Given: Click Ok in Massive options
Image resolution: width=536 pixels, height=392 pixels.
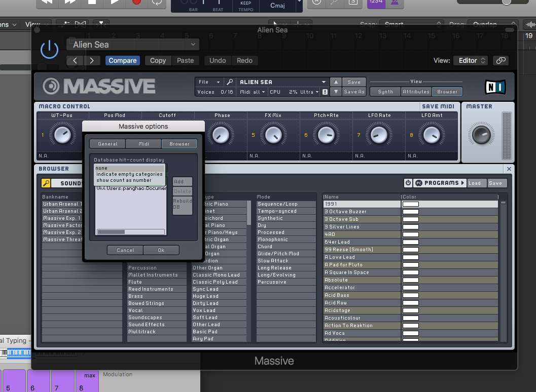Looking at the screenshot, I should coord(161,250).
